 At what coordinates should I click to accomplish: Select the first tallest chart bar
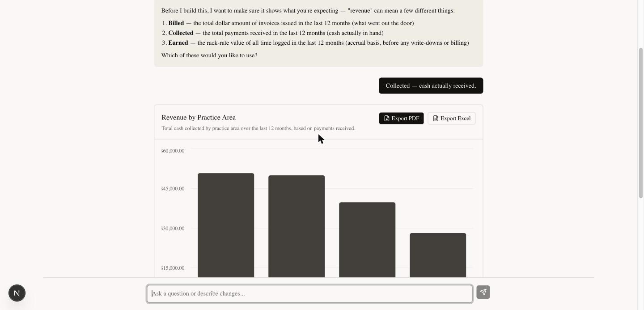(x=226, y=225)
